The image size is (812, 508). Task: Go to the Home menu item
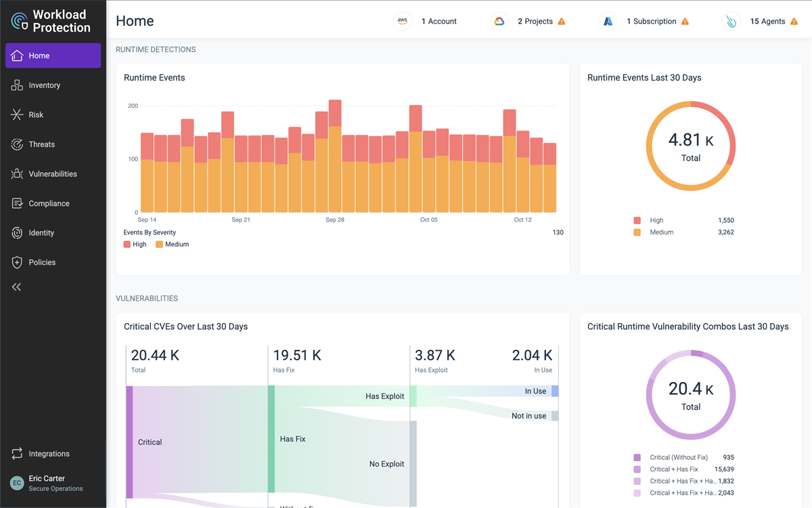[53, 56]
